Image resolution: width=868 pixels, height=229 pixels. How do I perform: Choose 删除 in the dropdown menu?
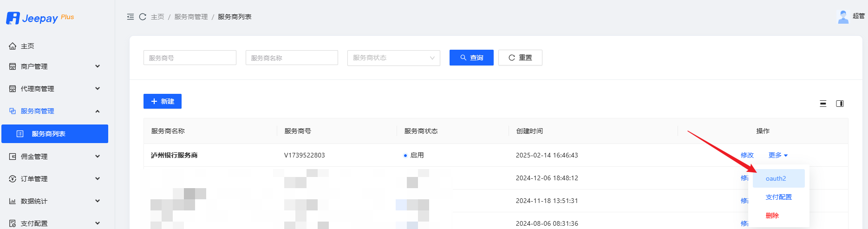coord(772,216)
